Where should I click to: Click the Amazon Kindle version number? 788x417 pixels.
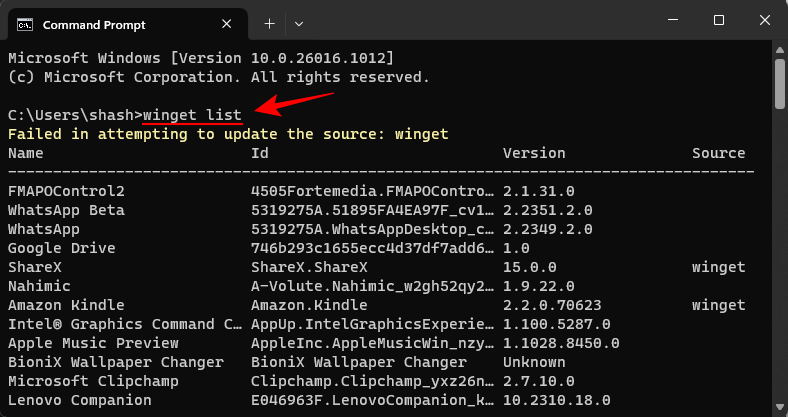(551, 305)
